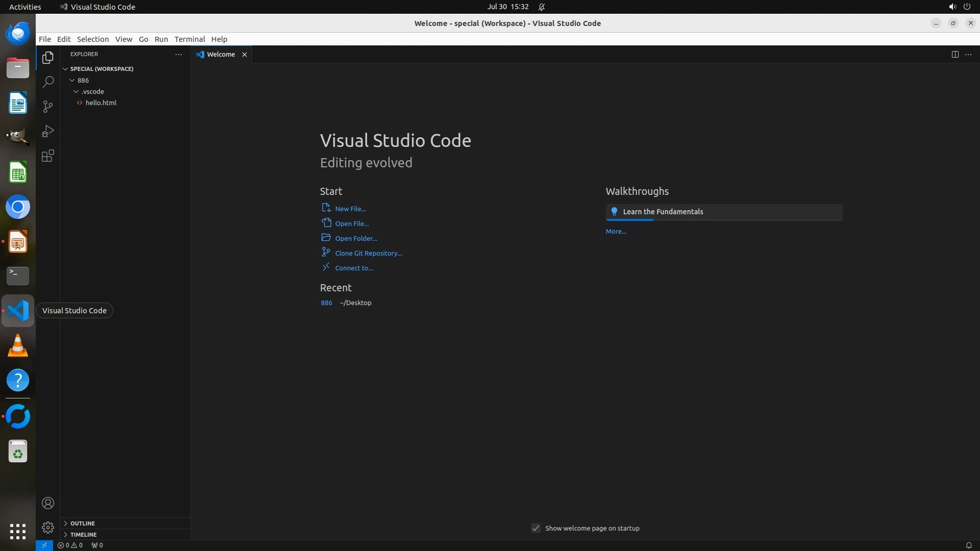
Task: Click the Open Folder link
Action: tap(356, 238)
